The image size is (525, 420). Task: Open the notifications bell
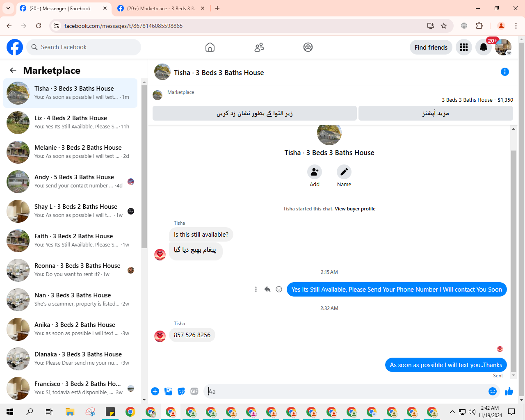[x=484, y=47]
